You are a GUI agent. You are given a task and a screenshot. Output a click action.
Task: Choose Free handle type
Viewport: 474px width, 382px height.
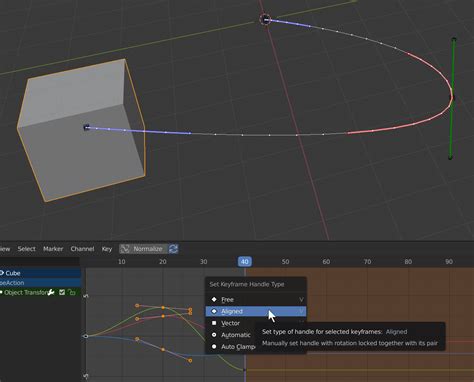tap(256, 299)
